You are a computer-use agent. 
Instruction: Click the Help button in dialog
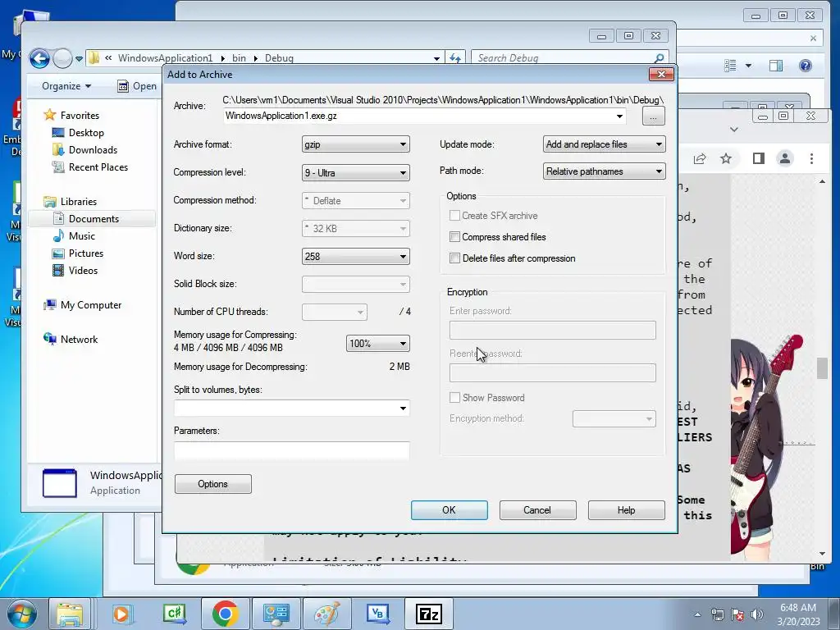pyautogui.click(x=626, y=510)
